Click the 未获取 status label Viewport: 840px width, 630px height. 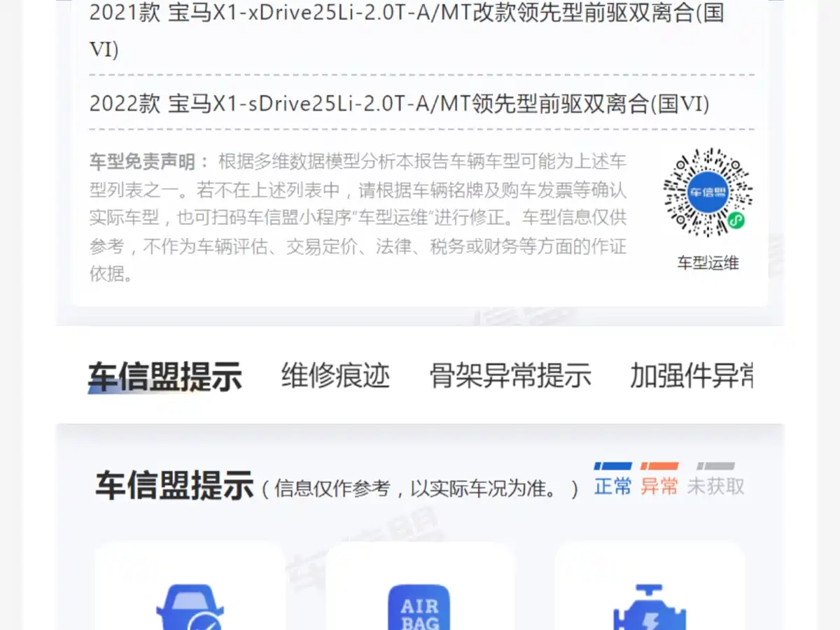pyautogui.click(x=715, y=486)
